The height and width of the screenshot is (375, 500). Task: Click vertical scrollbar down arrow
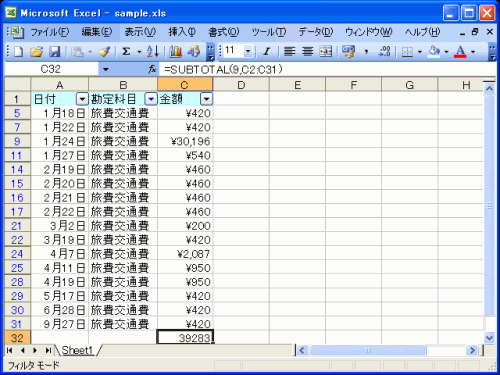(x=489, y=338)
